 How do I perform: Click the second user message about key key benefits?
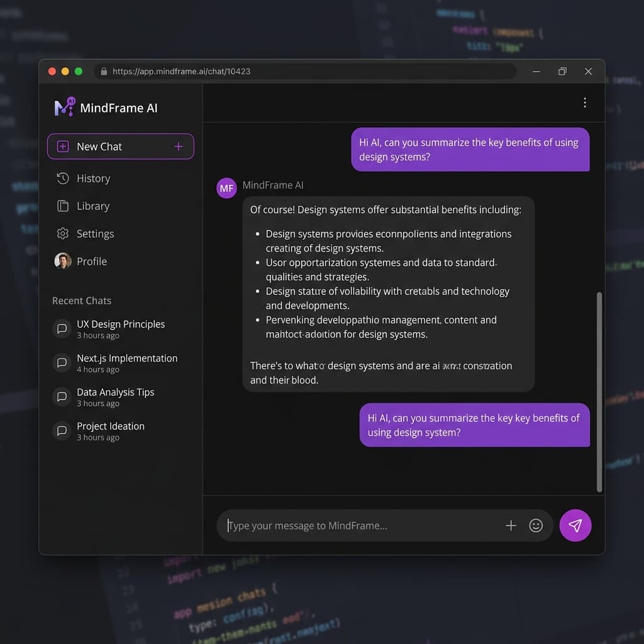[x=475, y=425]
